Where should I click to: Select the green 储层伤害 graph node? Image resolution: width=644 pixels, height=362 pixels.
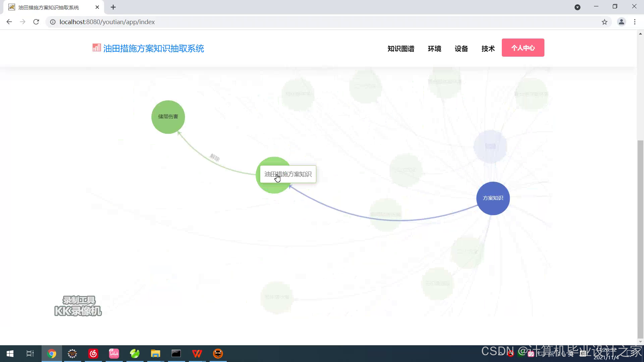coord(168,117)
